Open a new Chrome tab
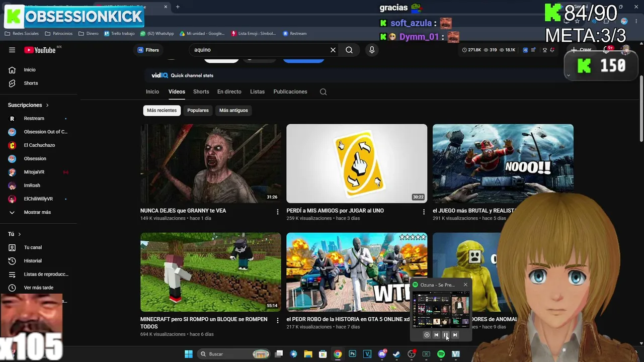 point(178,7)
